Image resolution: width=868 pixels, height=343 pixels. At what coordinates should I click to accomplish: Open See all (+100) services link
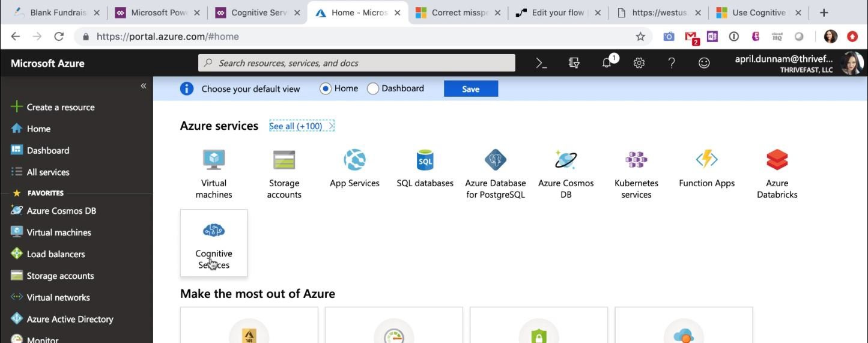[302, 126]
